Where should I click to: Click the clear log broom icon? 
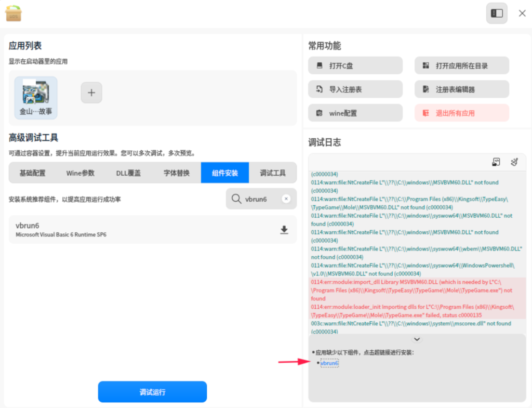514,162
